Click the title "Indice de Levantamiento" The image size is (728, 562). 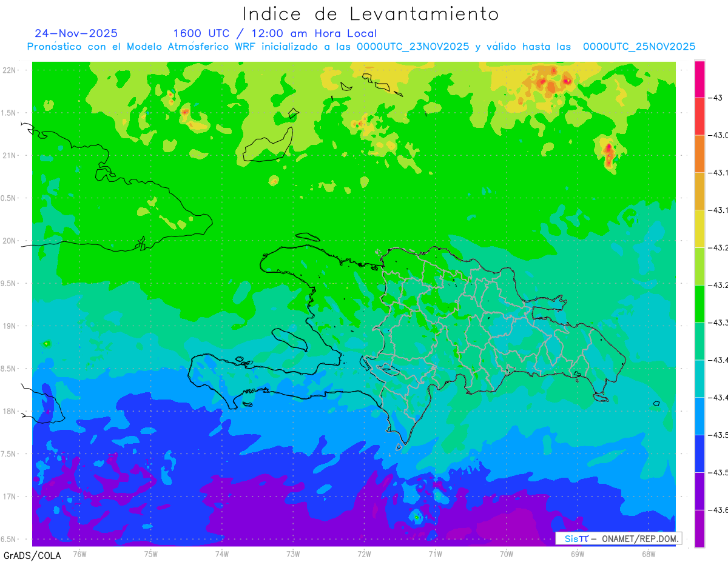coord(371,14)
